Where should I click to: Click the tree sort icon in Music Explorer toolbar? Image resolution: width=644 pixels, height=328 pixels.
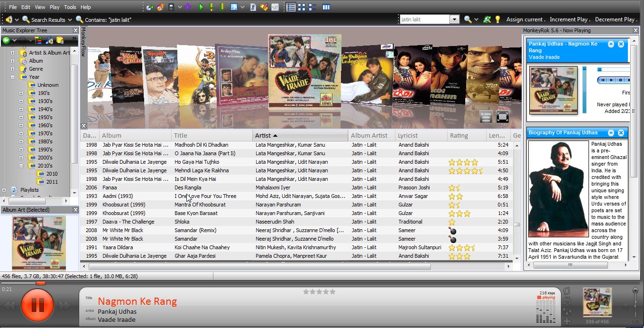(38, 40)
